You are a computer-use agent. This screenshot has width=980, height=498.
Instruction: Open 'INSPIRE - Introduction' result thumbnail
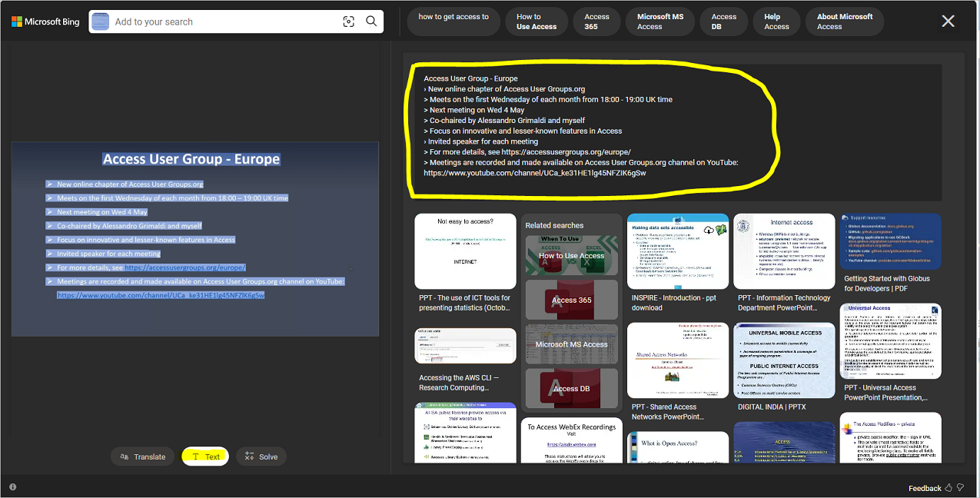[x=678, y=251]
